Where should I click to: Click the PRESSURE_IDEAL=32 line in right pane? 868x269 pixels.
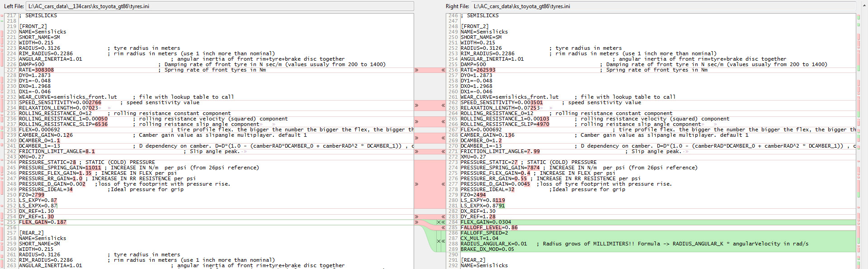[487, 190]
